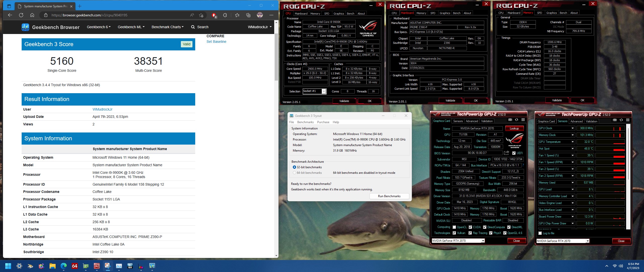Click Close in the GPU-Z Sensors window
The image size is (644, 272).
click(621, 241)
